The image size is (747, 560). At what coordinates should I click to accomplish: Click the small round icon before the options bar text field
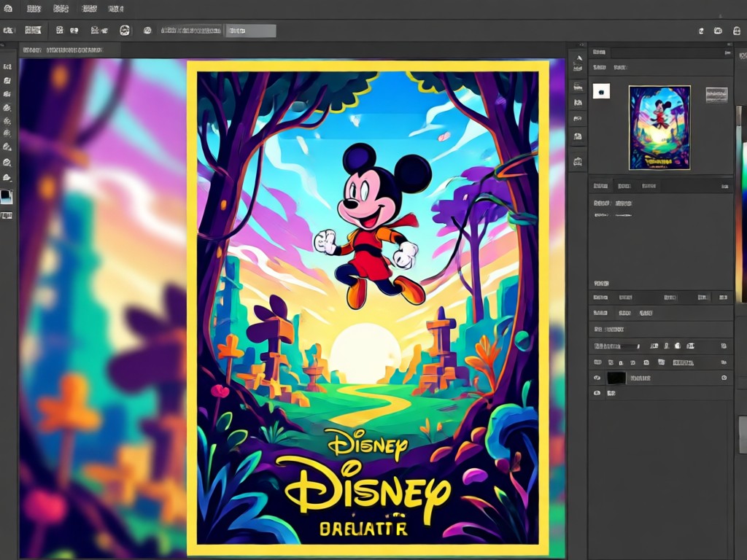(x=147, y=31)
